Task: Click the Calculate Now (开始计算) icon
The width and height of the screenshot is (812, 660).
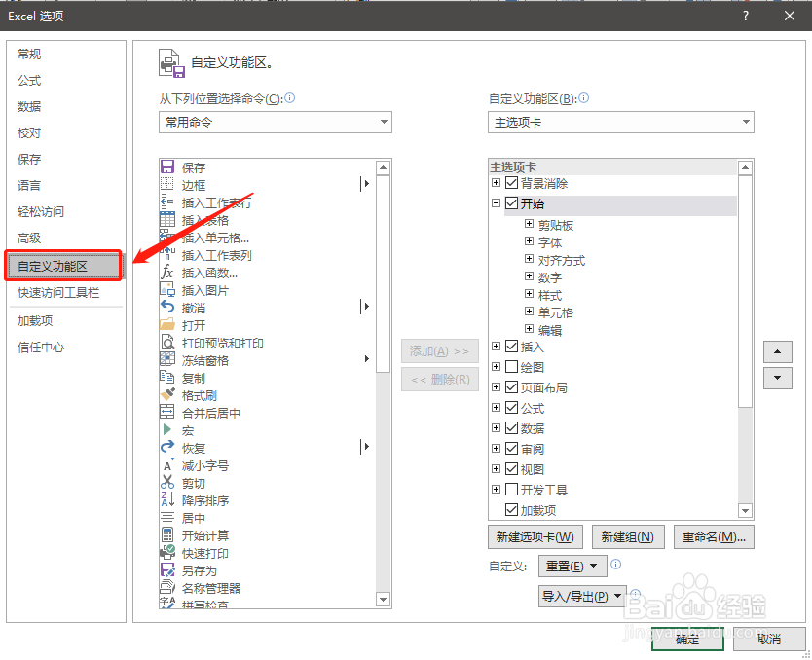Action: (167, 534)
